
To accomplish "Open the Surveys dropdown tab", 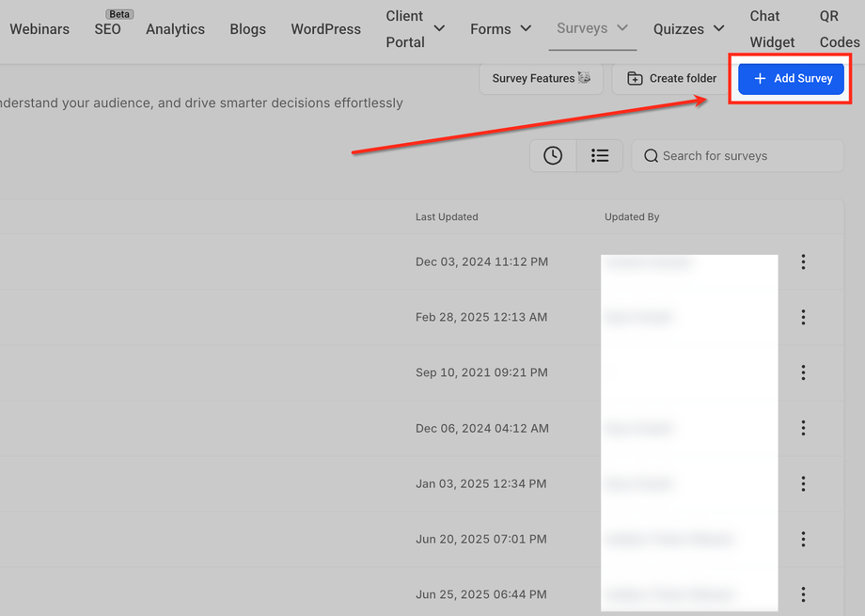I will (592, 28).
